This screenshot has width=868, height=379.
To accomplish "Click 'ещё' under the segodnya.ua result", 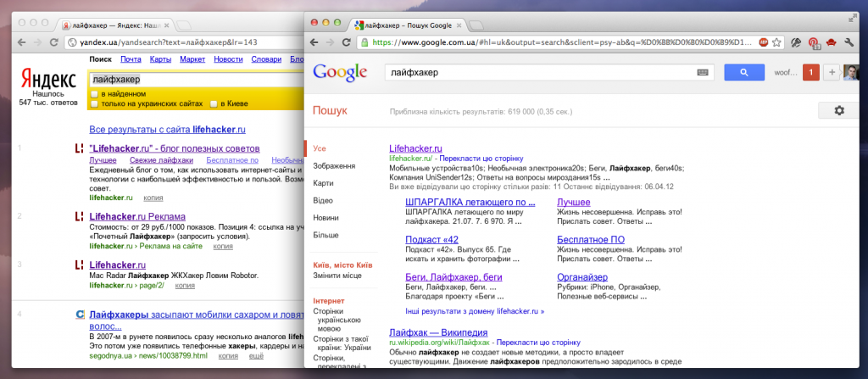I will (256, 356).
